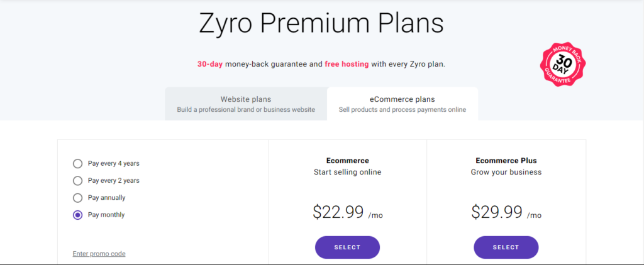
Task: Click the pink free hosting highlighted text
Action: (x=347, y=65)
